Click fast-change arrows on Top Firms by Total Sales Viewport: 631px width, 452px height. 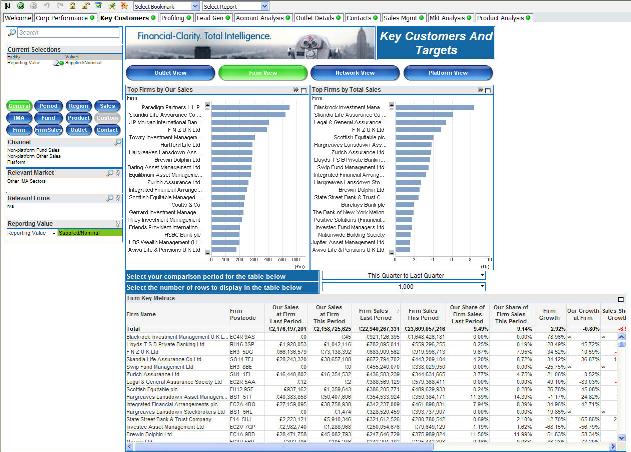pos(480,90)
